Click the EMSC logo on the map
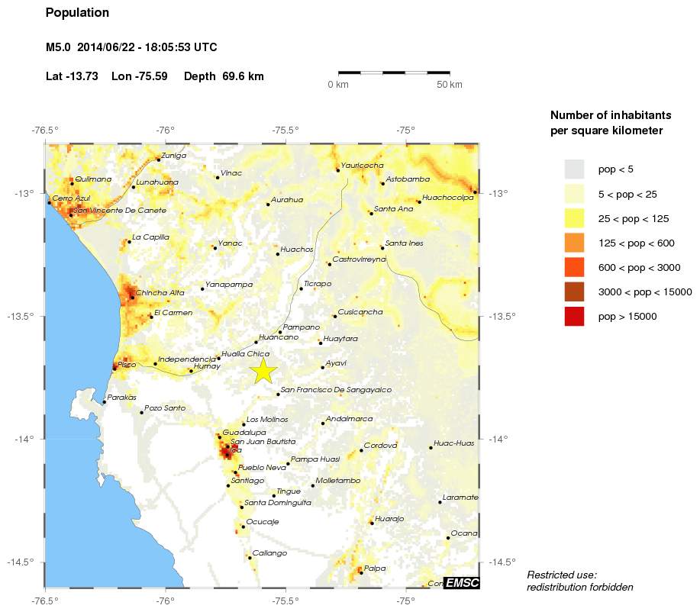700x612 pixels. 461,583
